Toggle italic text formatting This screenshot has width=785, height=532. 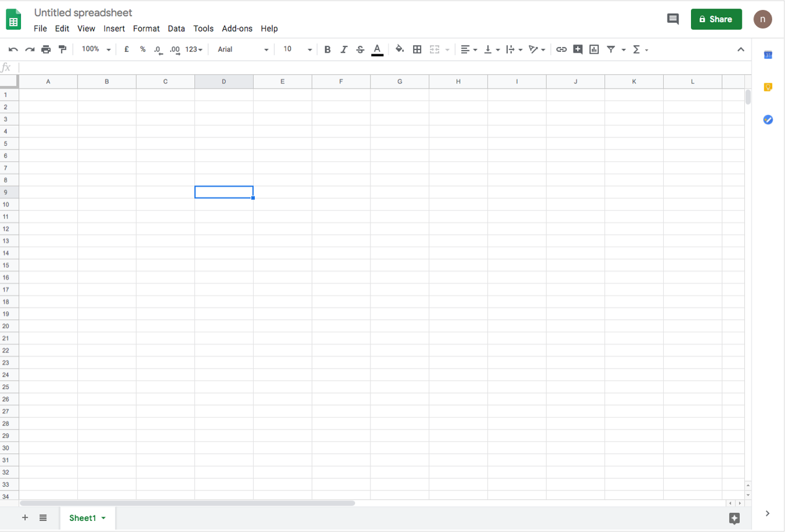click(x=344, y=49)
